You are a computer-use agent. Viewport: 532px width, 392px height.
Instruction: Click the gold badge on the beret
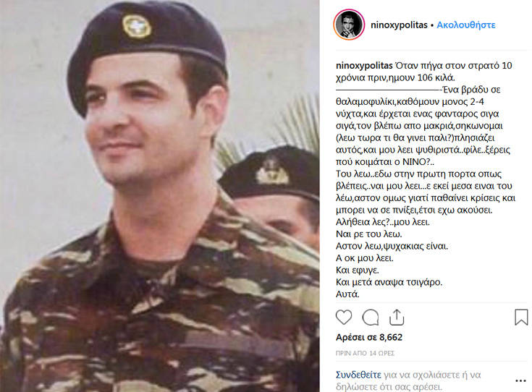[136, 26]
